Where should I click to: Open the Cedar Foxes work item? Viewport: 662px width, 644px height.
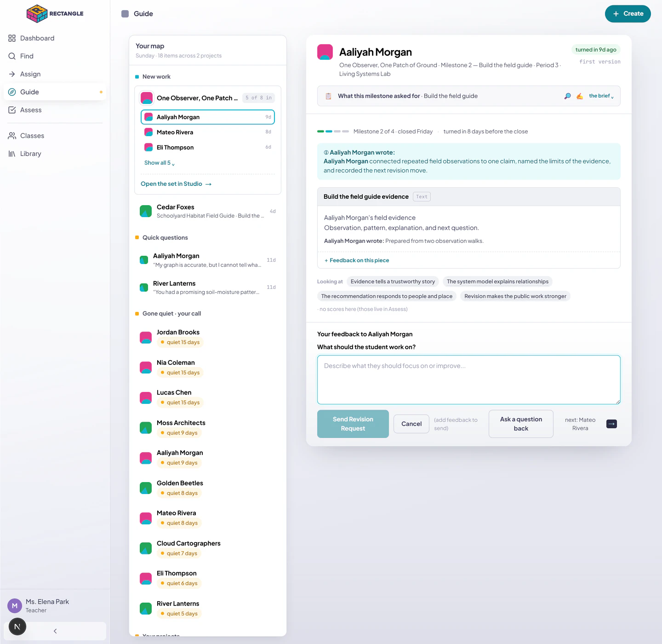[208, 211]
